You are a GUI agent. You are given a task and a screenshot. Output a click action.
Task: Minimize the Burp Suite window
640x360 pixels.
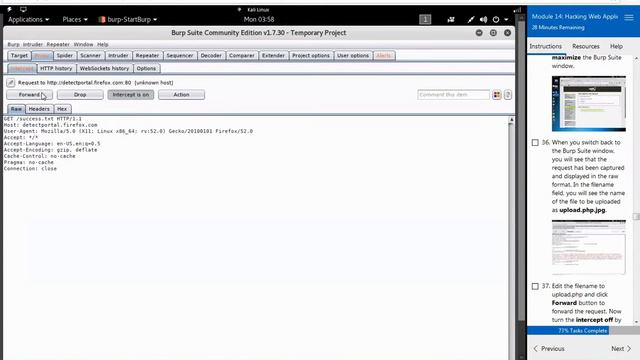click(x=479, y=33)
